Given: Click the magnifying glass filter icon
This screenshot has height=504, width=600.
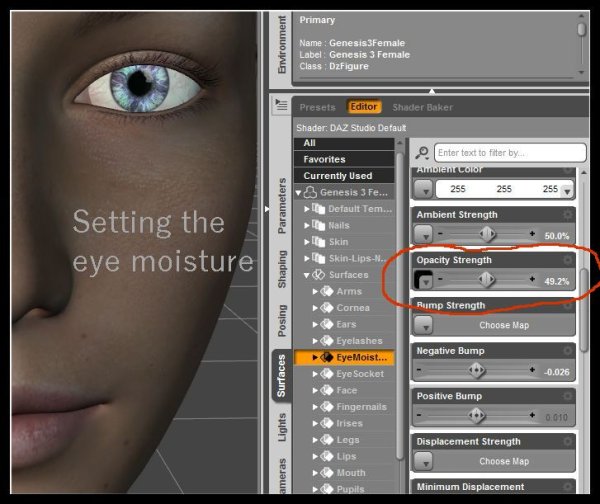Looking at the screenshot, I should [422, 152].
